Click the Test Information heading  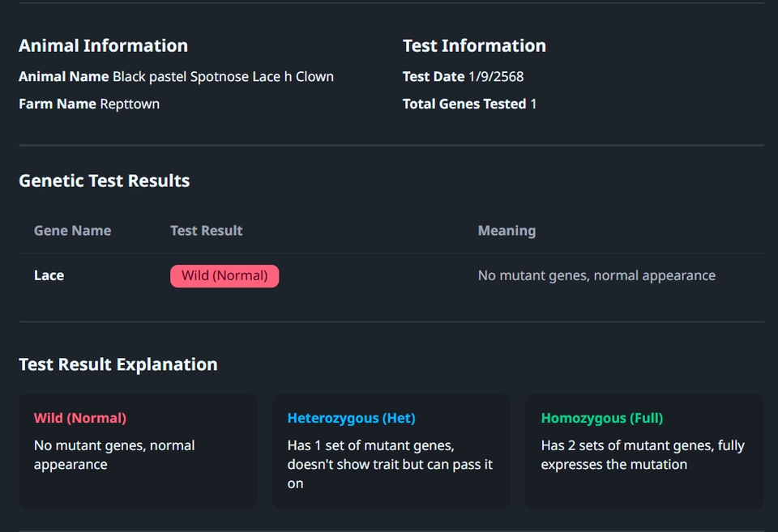[x=474, y=46]
